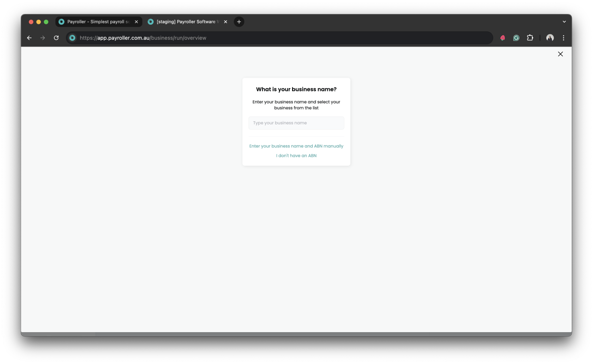The image size is (593, 364).
Task: Click the Payroller site icon in the address bar
Action: (x=72, y=38)
